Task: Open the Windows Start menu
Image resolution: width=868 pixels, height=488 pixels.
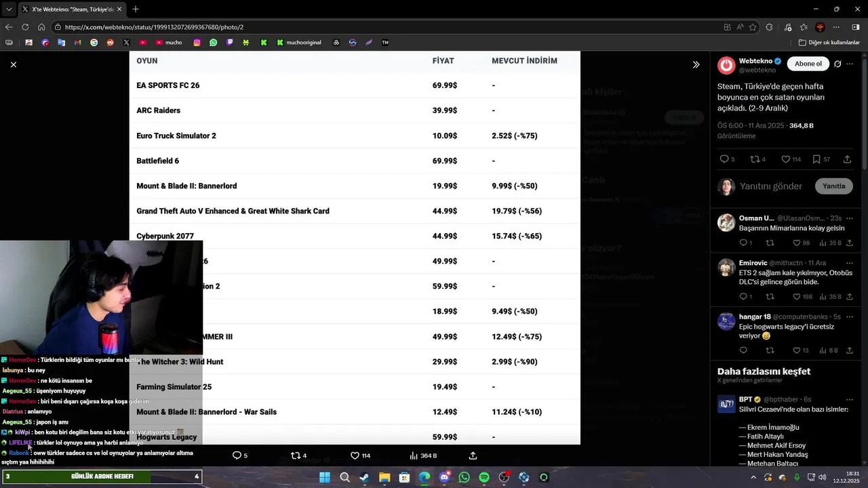Action: (325, 477)
